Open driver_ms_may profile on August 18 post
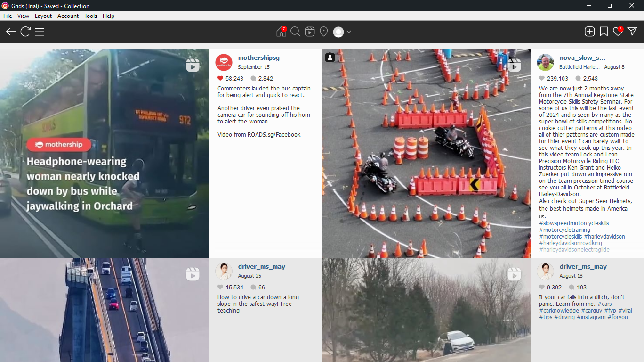Image resolution: width=644 pixels, height=362 pixels. [583, 266]
